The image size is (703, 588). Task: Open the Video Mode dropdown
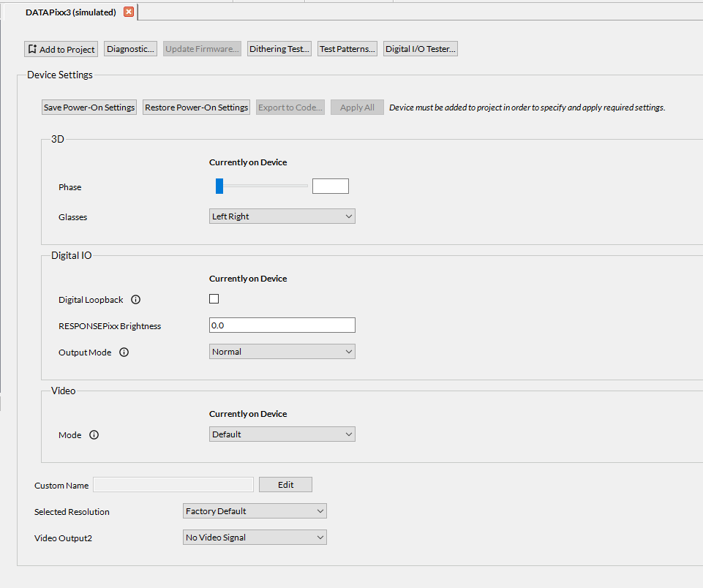coord(282,434)
